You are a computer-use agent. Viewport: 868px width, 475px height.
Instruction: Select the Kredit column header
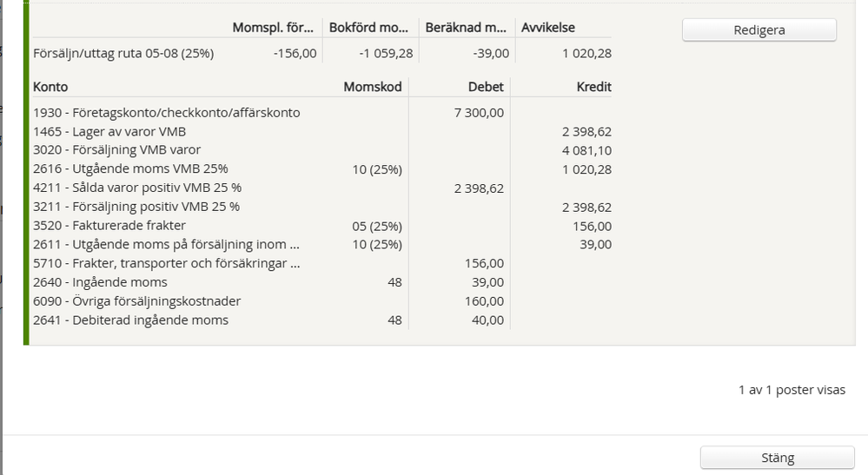tap(593, 87)
